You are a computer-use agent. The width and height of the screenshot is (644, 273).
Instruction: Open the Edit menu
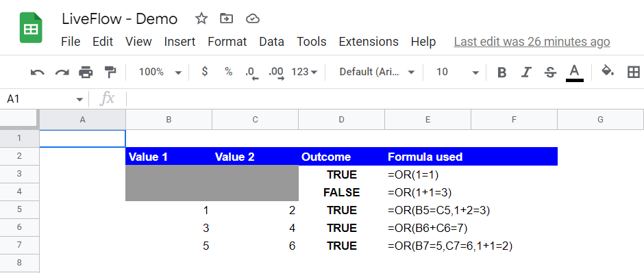pos(103,42)
